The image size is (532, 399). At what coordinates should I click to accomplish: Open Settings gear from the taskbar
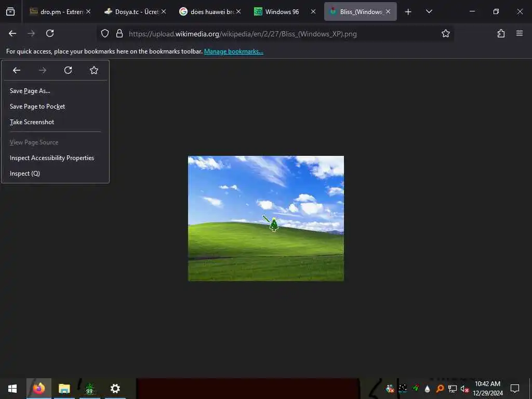(115, 389)
